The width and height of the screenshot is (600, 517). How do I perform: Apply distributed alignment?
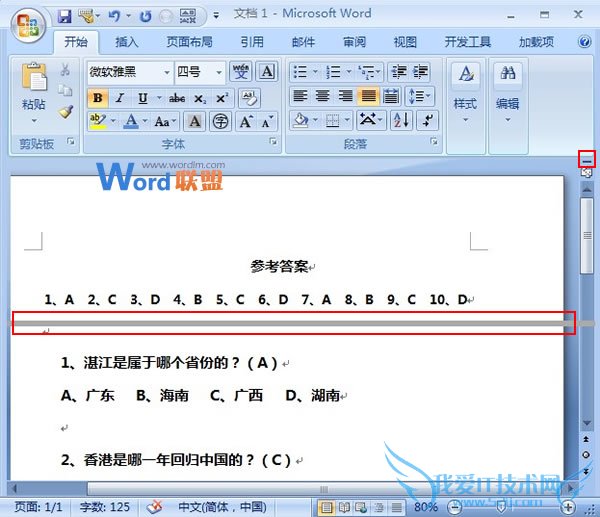coord(391,96)
